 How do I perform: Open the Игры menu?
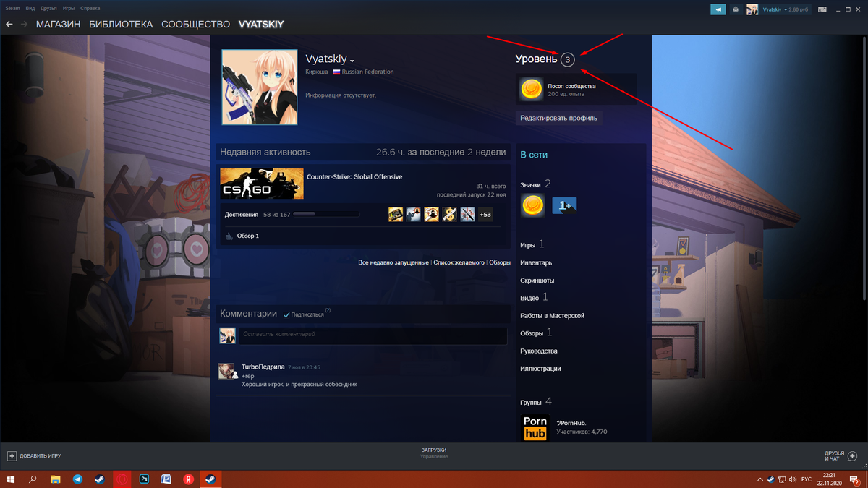point(69,8)
